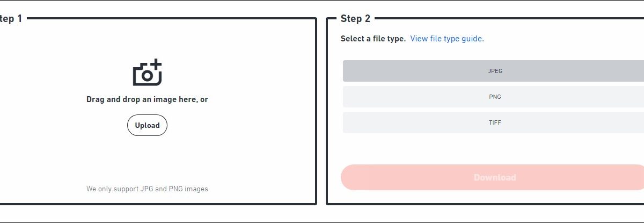Click the 'Drag and drop an image here' text
Screen dimensions: 644x223
coord(147,99)
